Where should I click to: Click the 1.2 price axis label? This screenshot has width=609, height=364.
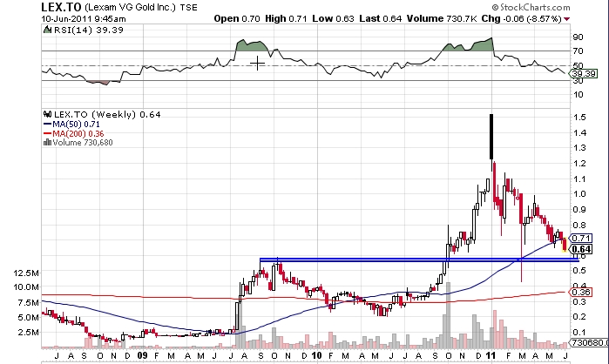coord(579,164)
